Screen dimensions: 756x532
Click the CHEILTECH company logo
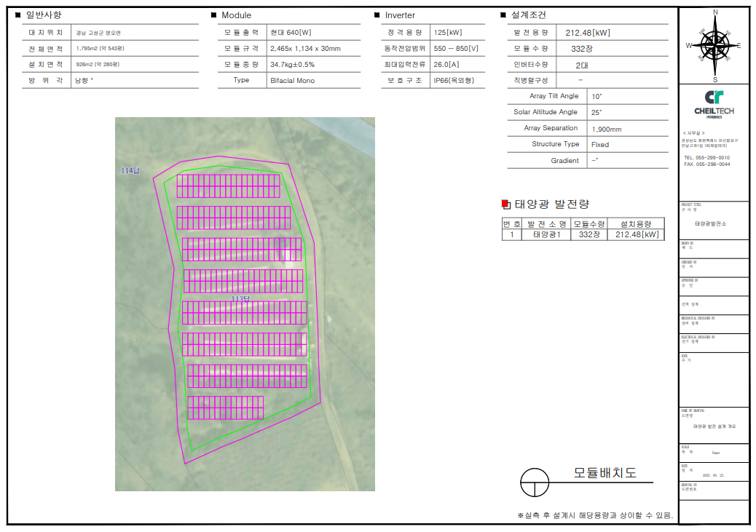tap(714, 103)
